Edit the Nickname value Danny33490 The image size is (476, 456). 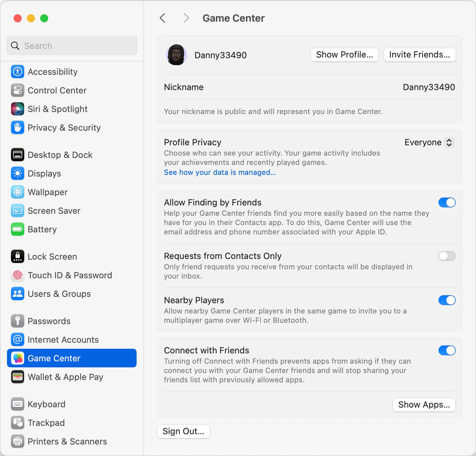point(429,87)
